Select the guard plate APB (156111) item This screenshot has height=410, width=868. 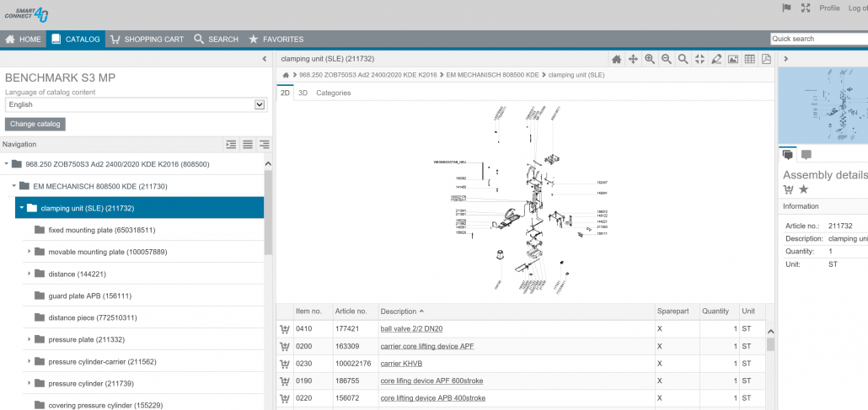[x=89, y=296]
